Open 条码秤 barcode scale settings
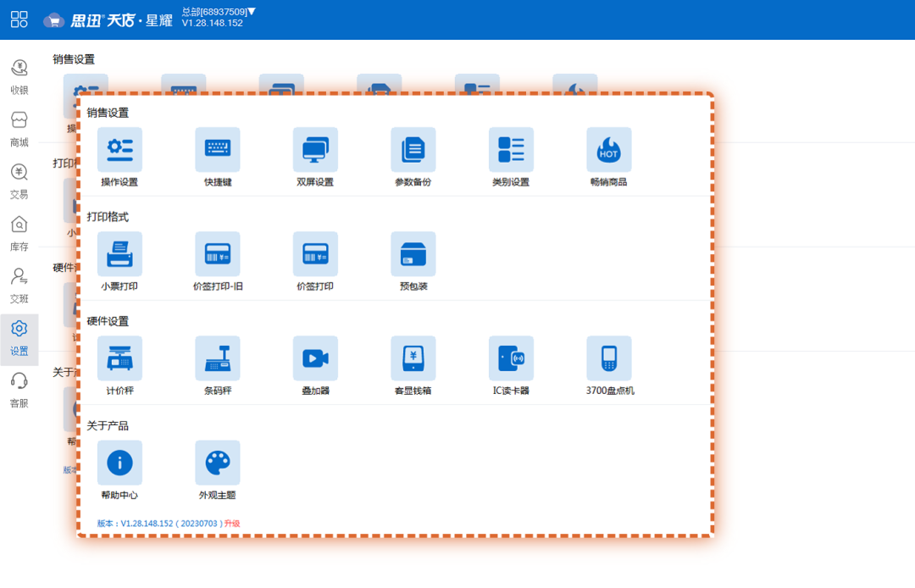 218,358
